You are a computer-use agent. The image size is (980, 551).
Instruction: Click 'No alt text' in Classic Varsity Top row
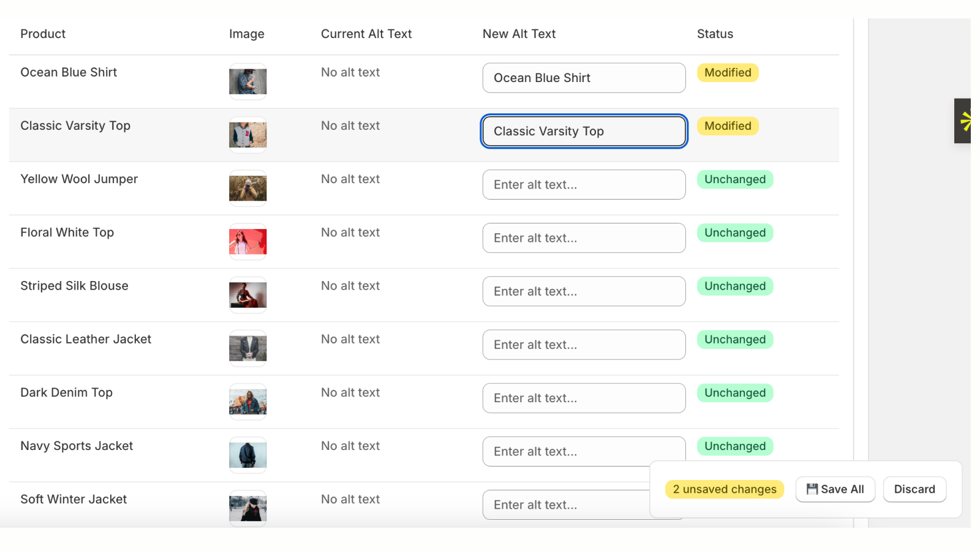click(x=350, y=126)
